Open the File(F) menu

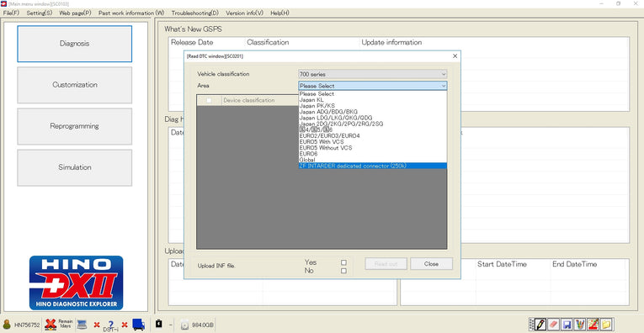(11, 13)
